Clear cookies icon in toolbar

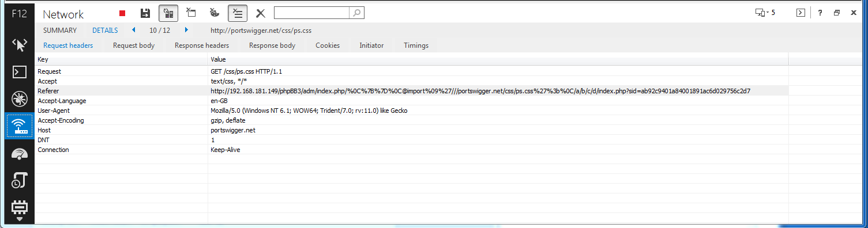[214, 13]
